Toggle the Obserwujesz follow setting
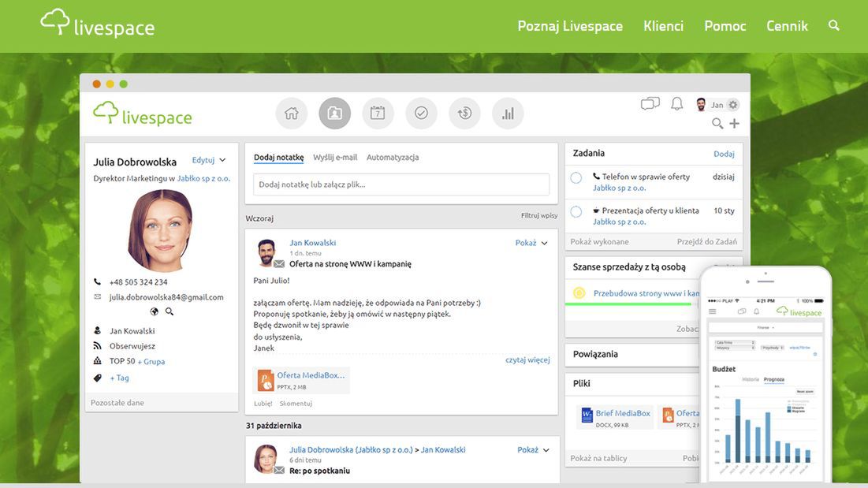Screen dimensions: 868x488 click(x=132, y=345)
